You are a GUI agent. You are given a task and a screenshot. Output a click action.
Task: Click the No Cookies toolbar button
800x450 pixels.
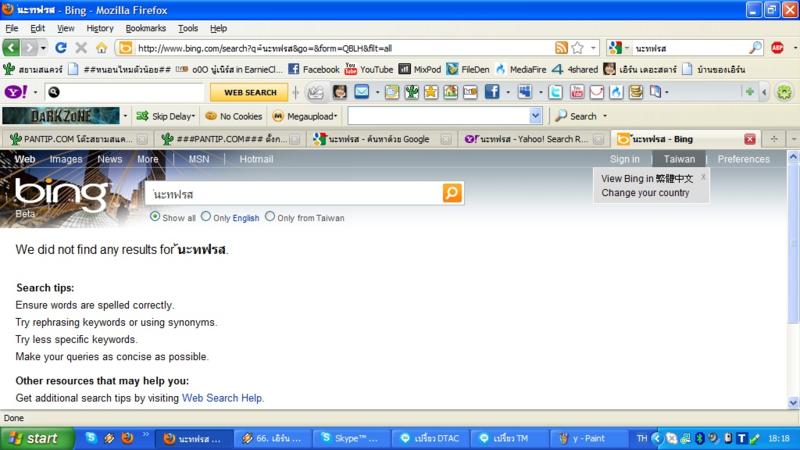pos(234,116)
